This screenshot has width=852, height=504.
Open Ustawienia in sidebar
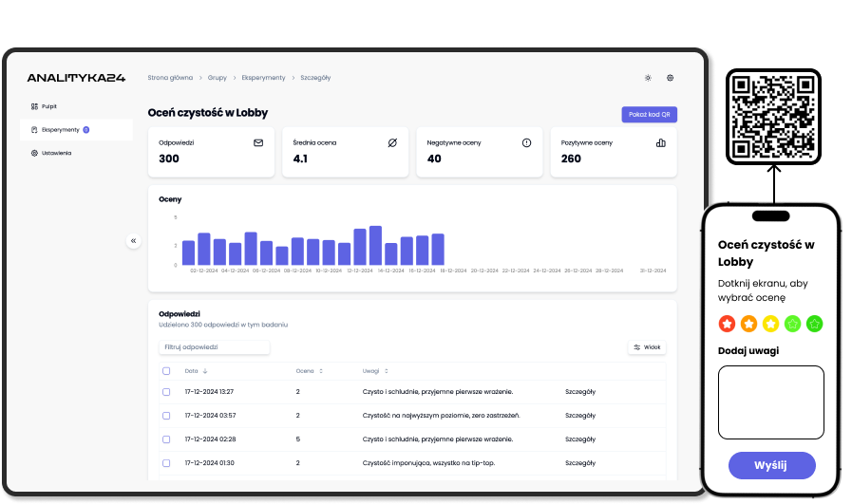click(x=76, y=153)
